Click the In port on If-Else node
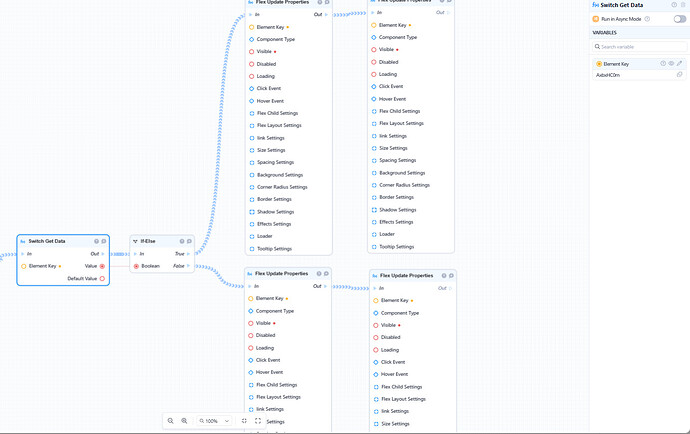This screenshot has width=690, height=434. click(136, 254)
